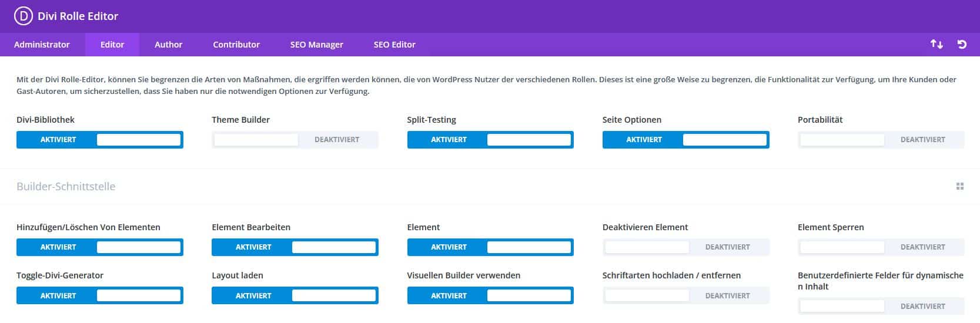Enable Benutzerdefinierte Felder für dynamischen Inhalt toggle

click(881, 306)
